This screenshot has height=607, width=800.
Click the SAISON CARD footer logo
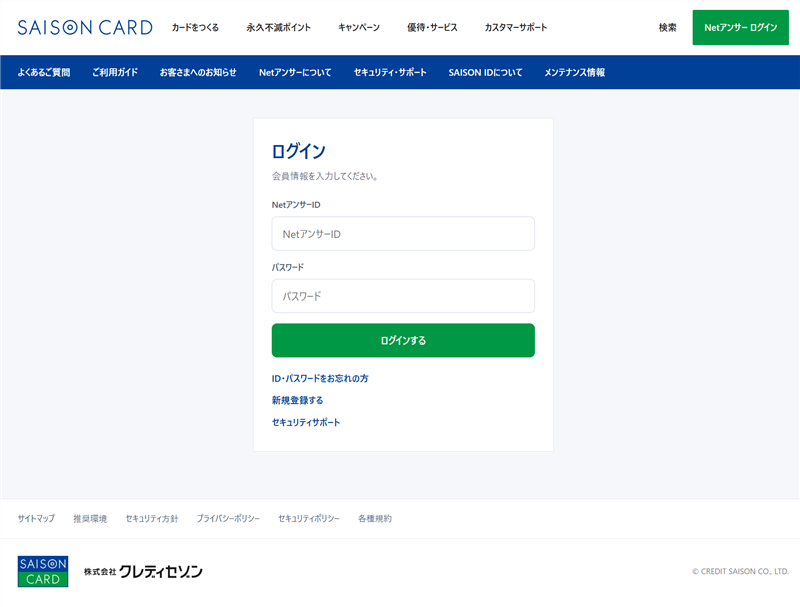click(x=43, y=571)
